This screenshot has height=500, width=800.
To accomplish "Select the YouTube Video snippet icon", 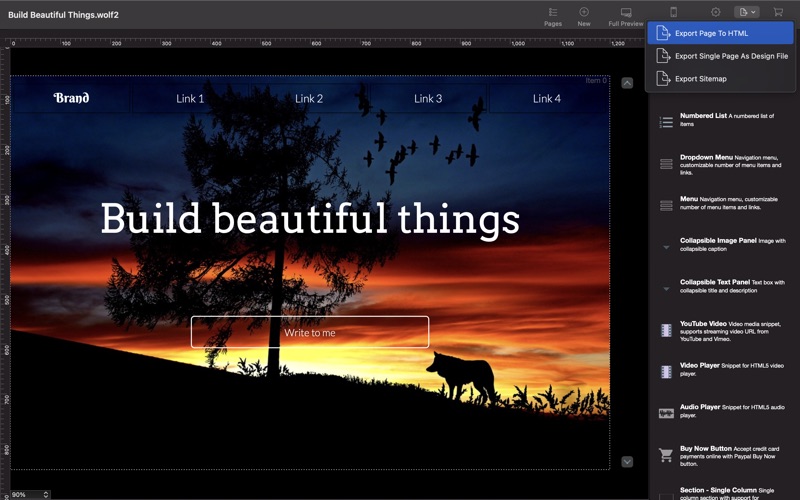I will [666, 331].
